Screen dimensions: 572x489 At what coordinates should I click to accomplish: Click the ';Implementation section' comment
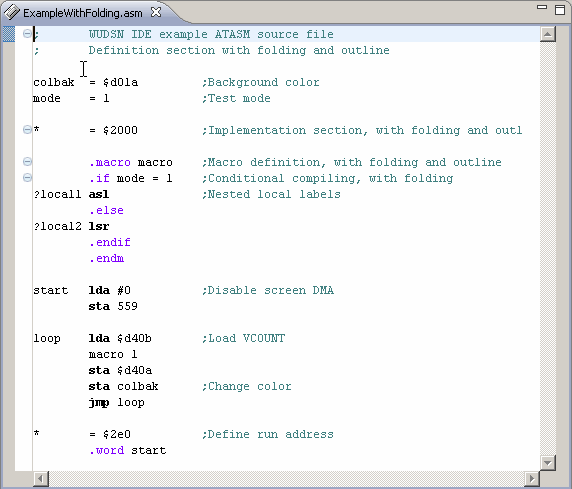(x=362, y=130)
